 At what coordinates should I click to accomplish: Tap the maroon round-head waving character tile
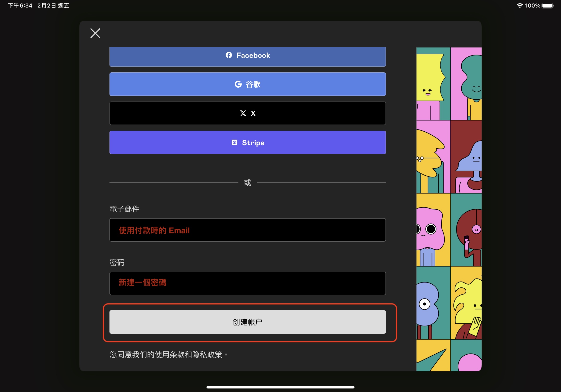[466, 230]
